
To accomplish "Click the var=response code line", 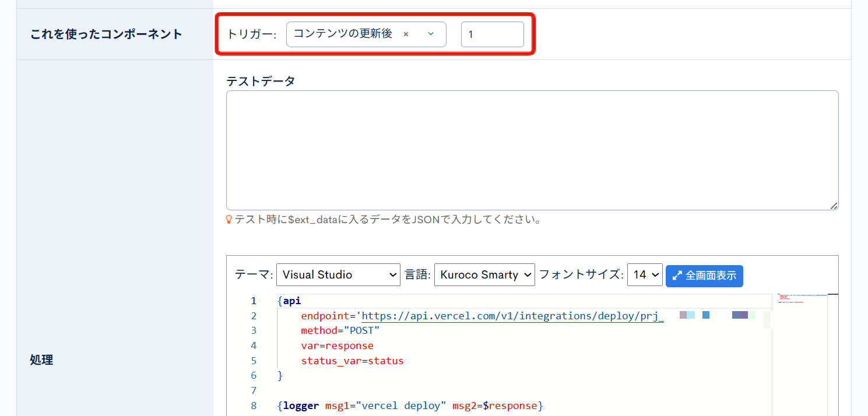I will [x=337, y=346].
